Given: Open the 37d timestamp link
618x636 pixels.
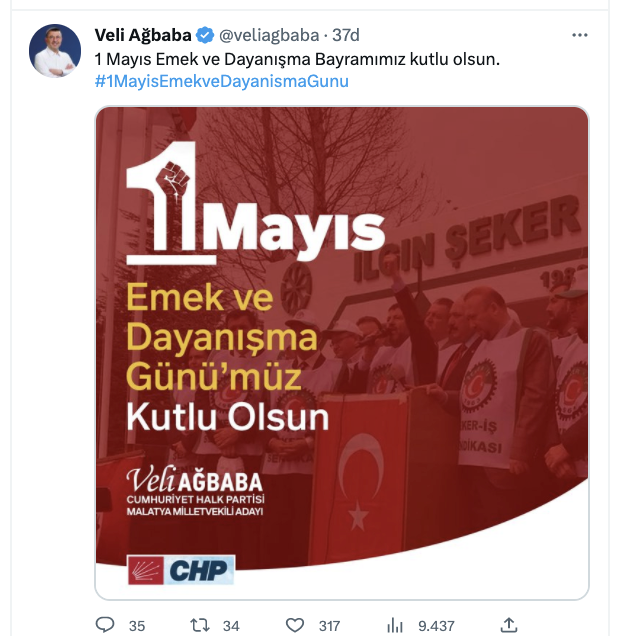Looking at the screenshot, I should coord(346,35).
